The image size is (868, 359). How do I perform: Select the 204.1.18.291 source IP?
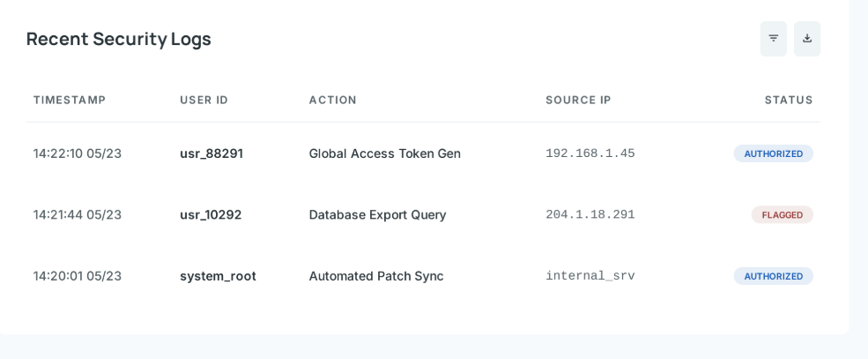click(x=590, y=214)
